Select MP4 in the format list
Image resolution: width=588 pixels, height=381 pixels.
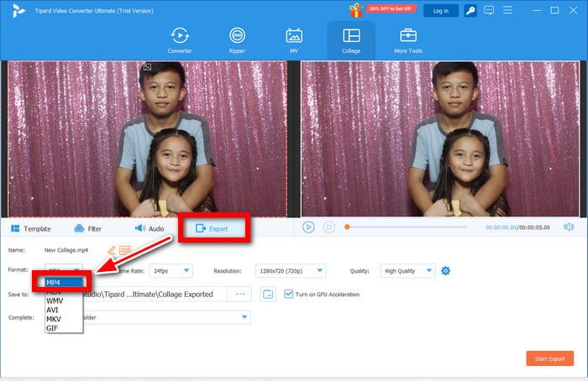click(64, 283)
